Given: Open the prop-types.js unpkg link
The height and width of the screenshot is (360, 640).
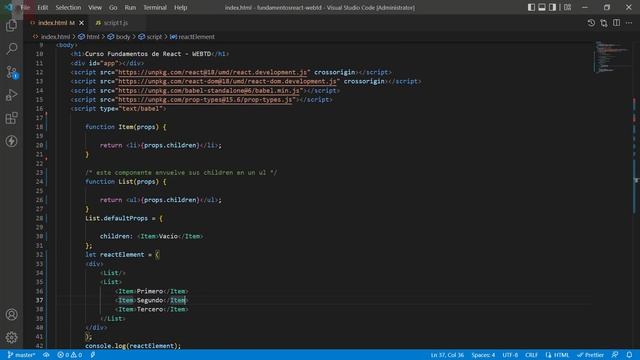Looking at the screenshot, I should pyautogui.click(x=205, y=100).
